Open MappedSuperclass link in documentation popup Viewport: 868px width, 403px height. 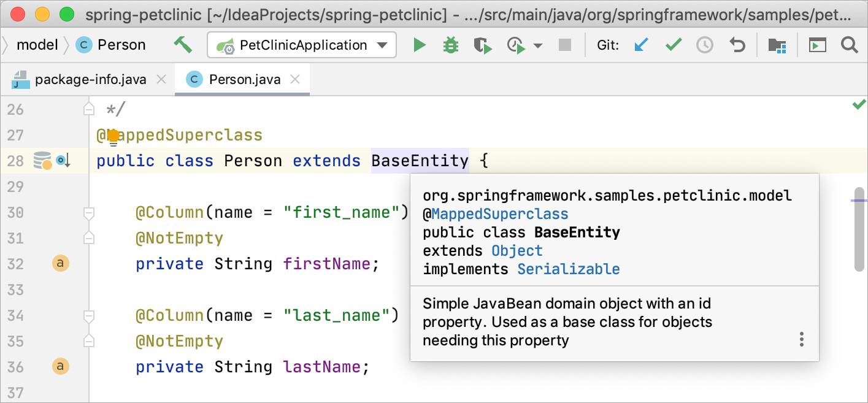(500, 214)
